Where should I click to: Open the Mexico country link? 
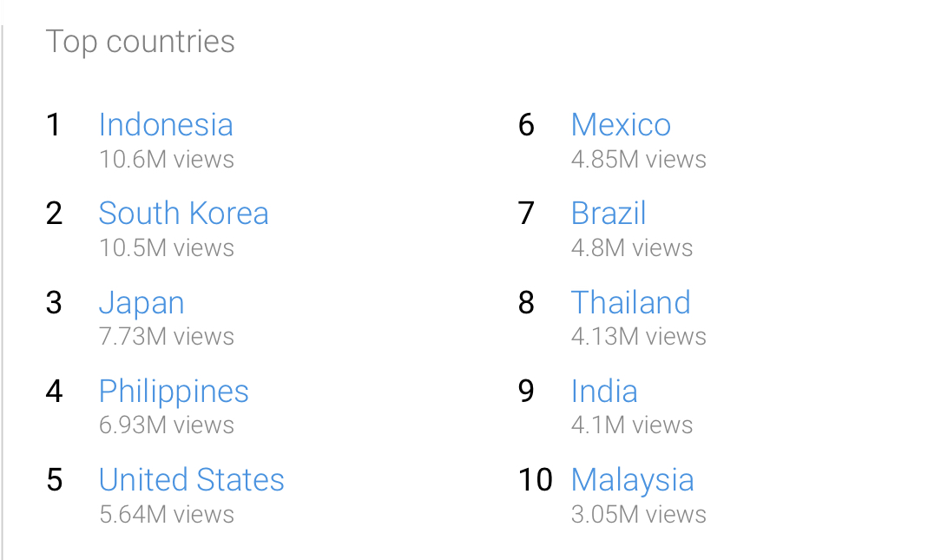point(622,125)
